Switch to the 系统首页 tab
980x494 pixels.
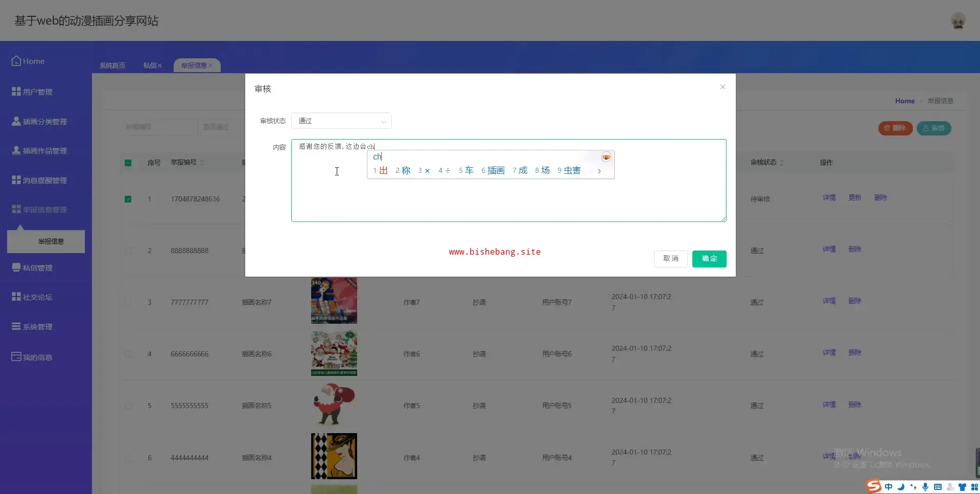point(112,65)
